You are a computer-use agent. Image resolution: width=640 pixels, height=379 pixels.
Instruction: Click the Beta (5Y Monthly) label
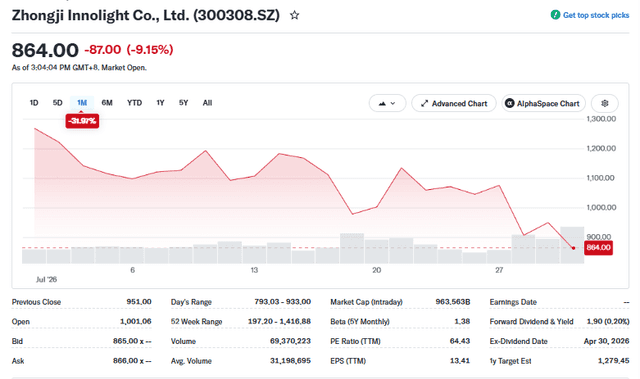coord(360,322)
